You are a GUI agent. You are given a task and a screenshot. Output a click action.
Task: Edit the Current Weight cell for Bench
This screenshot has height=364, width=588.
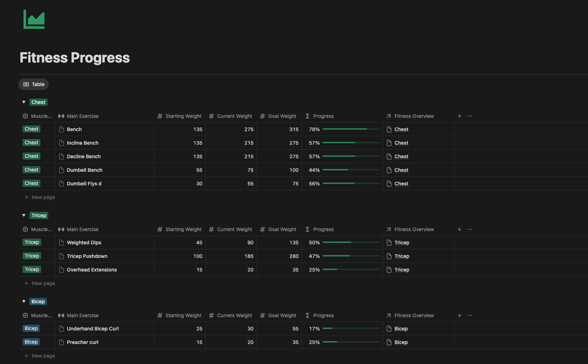point(231,129)
